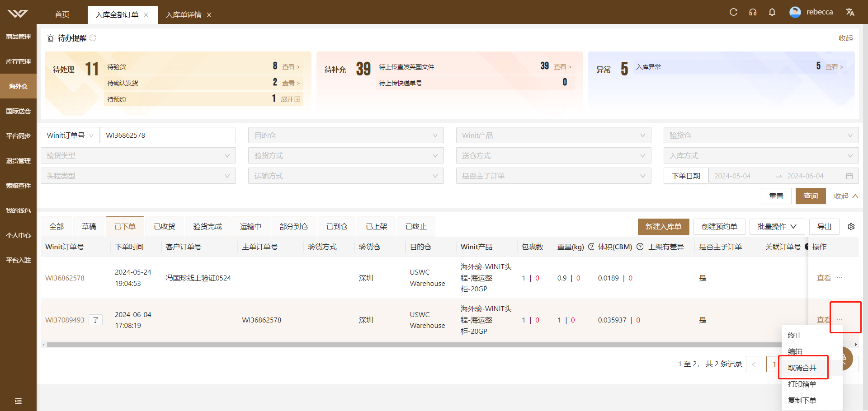Select 终止 in context menu

click(812, 335)
